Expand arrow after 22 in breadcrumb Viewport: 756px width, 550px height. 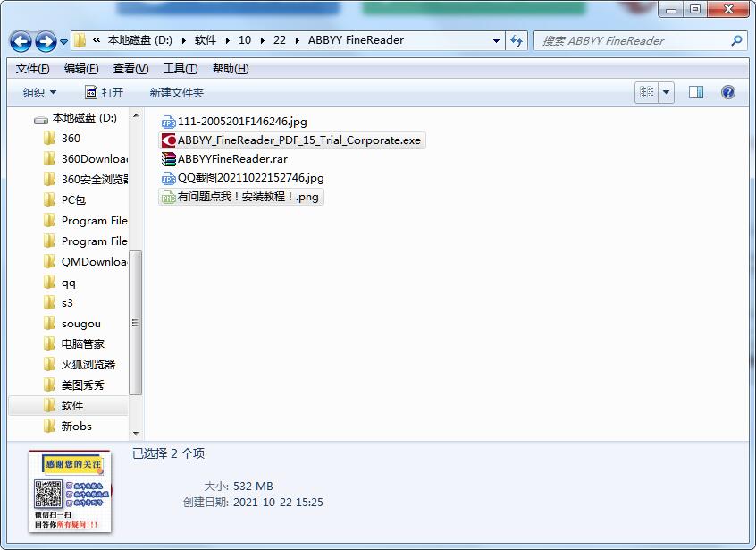297,40
